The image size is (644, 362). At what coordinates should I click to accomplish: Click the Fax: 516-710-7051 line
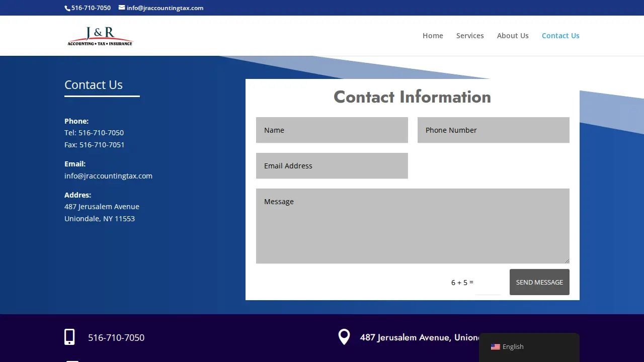click(95, 145)
